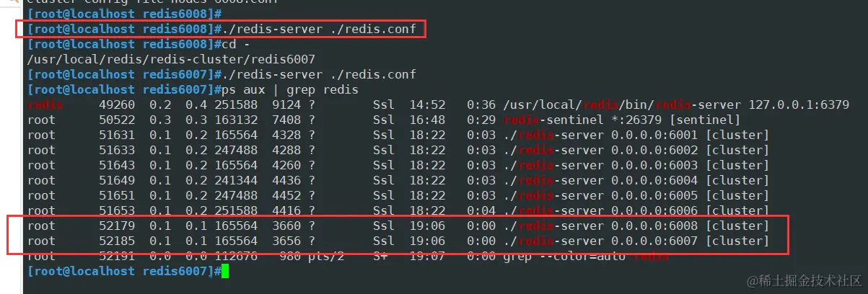Viewport: 868px width, 294px height.
Task: Click start time 19:07 of grep process
Action: pos(427,257)
